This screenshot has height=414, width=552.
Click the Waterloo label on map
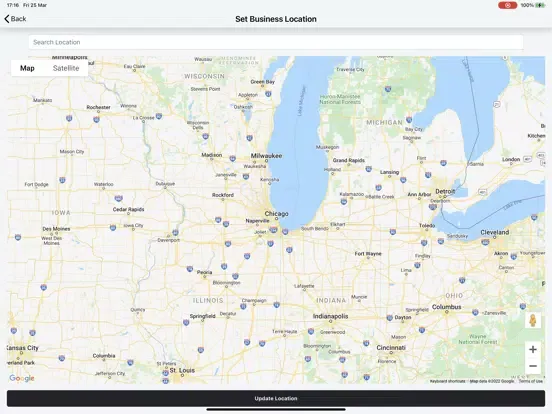[x=104, y=184]
